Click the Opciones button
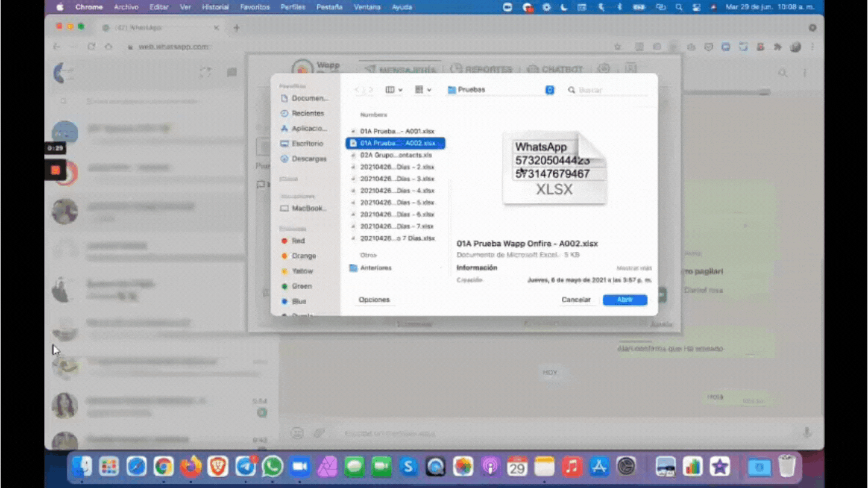 (x=374, y=299)
